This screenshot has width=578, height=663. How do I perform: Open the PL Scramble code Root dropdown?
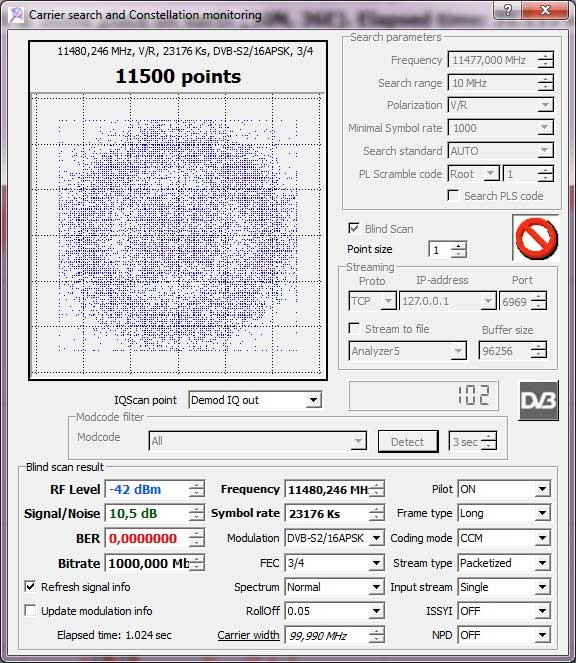[491, 174]
